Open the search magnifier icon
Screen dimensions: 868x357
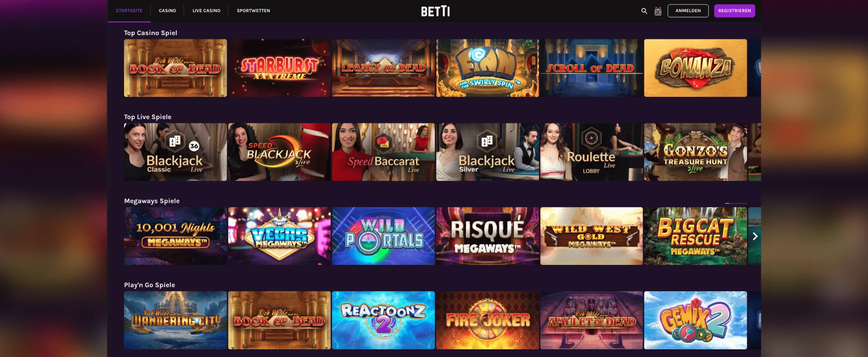click(644, 11)
